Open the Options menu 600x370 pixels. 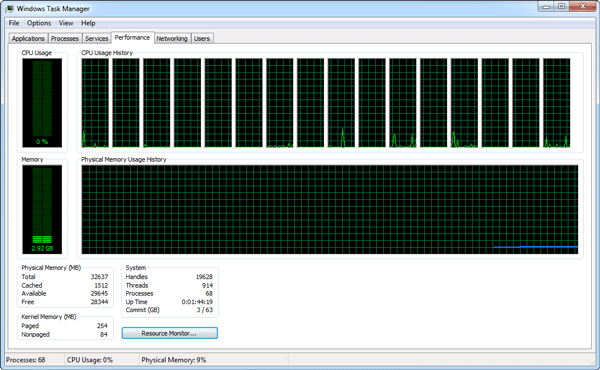[39, 23]
